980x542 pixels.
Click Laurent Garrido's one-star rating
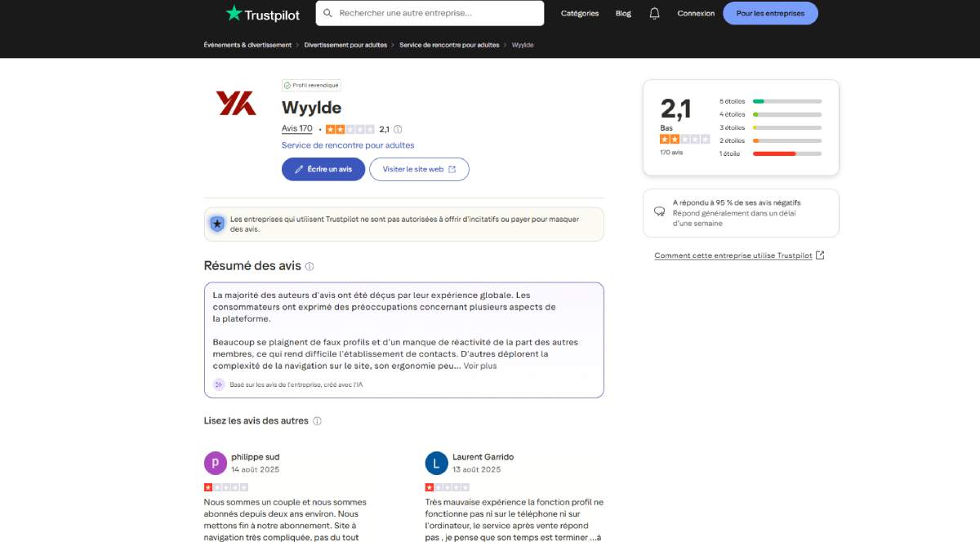[448, 487]
